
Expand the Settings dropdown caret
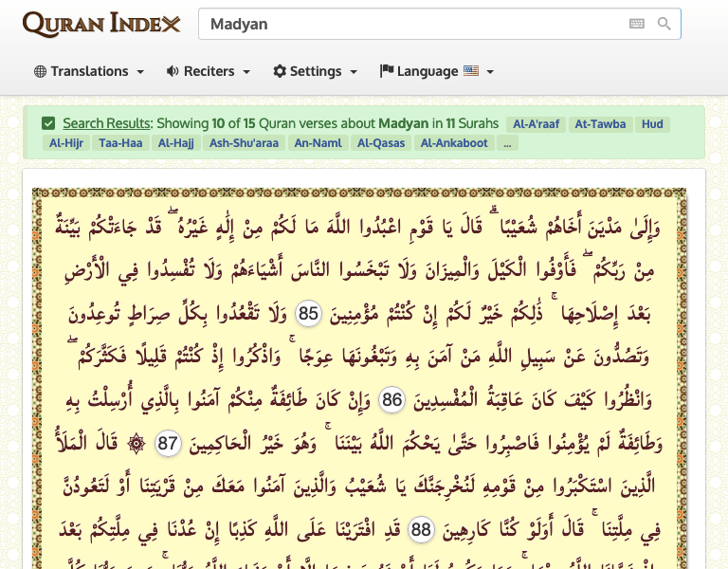(354, 72)
